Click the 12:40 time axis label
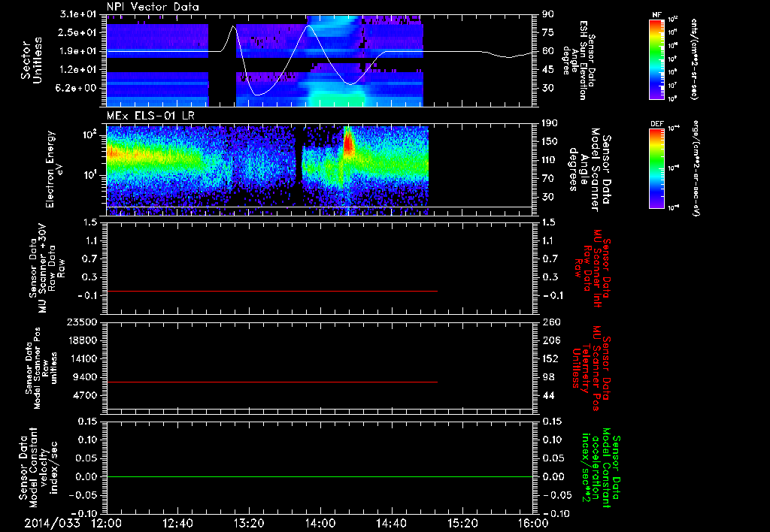The height and width of the screenshot is (532, 770). point(177,523)
